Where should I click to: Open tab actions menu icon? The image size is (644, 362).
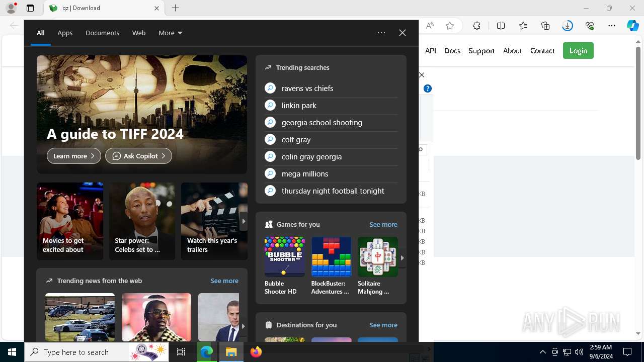coord(30,8)
